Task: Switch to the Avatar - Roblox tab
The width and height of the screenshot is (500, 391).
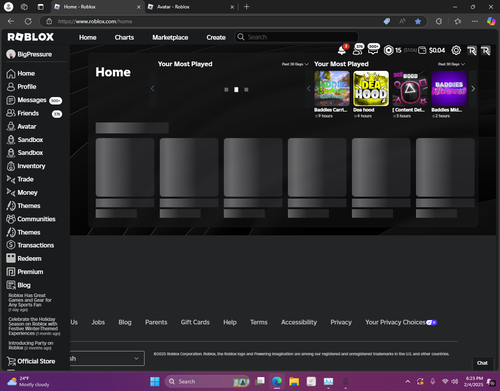Action: (x=191, y=7)
